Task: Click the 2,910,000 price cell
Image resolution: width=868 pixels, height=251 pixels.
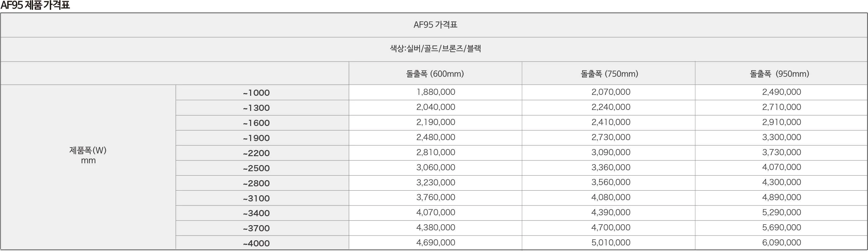Action: 781,123
